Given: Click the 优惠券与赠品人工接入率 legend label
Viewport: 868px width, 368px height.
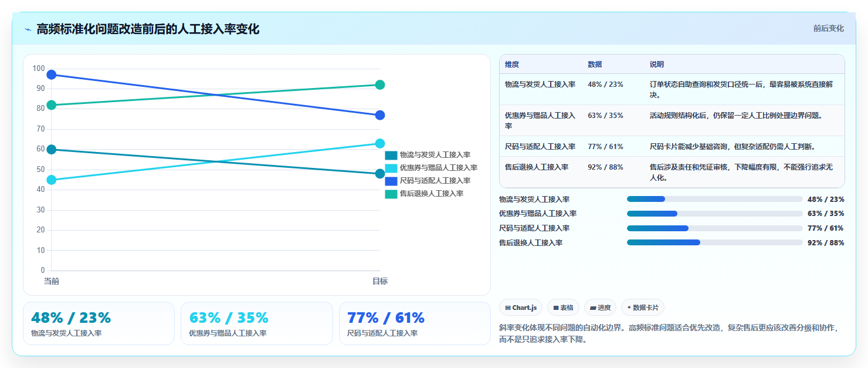Looking at the screenshot, I should point(439,168).
